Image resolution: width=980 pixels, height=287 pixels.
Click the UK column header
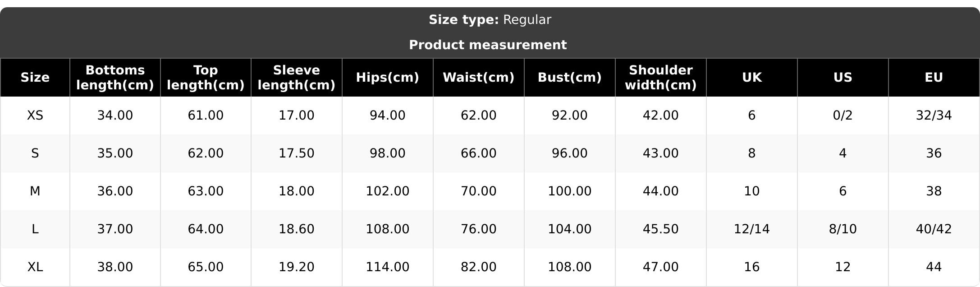tap(751, 78)
